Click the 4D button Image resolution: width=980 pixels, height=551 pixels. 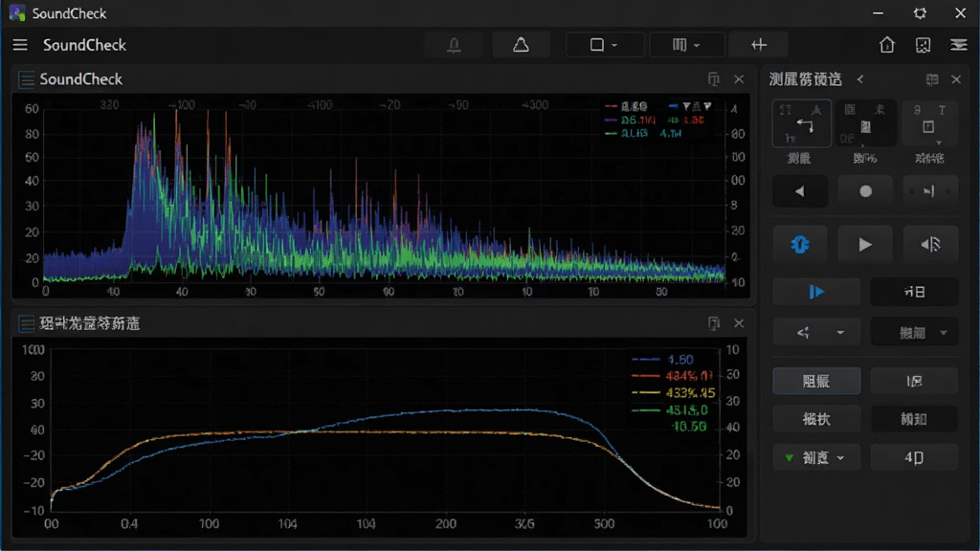coord(914,458)
